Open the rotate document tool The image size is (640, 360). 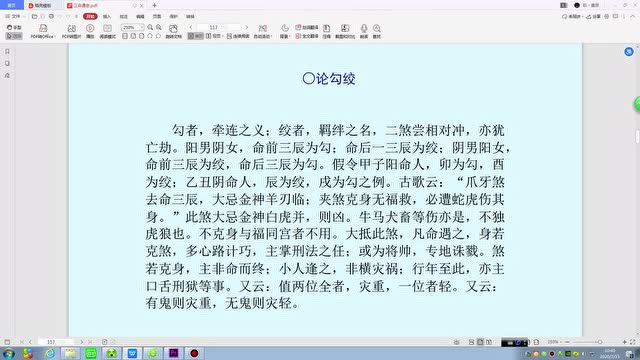pos(173,31)
